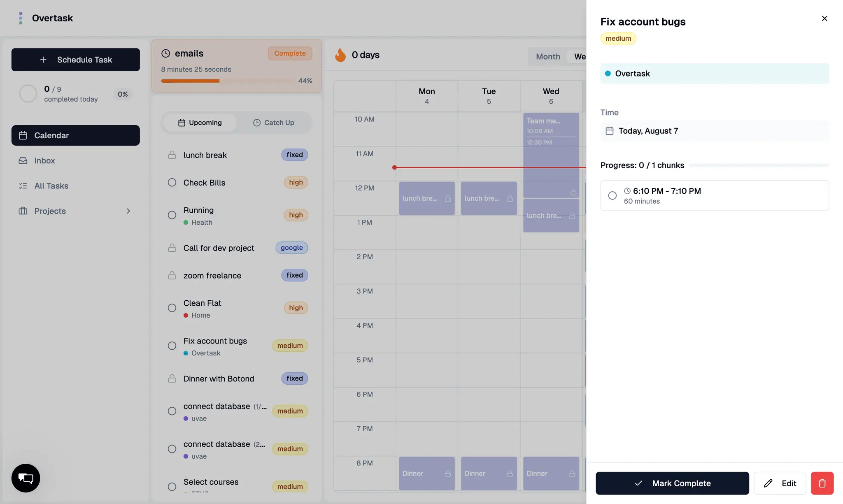
Task: Mark the 6:10 PM - 7:10 PM chunk complete
Action: click(612, 196)
